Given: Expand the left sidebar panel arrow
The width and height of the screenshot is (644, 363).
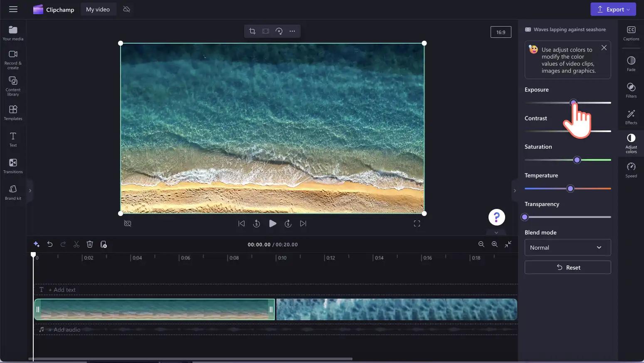Looking at the screenshot, I should pyautogui.click(x=30, y=191).
